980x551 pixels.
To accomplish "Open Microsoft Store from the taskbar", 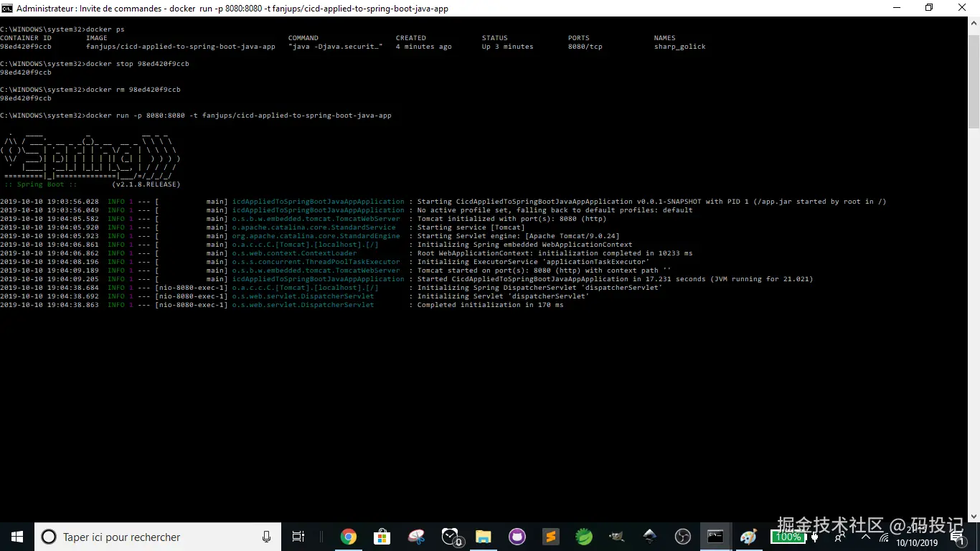I will 382,537.
